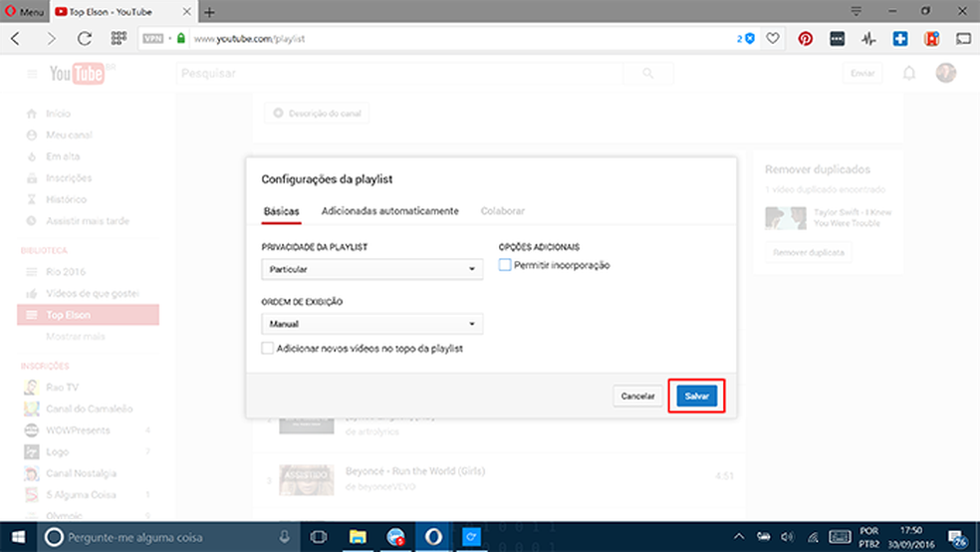980x552 pixels.
Task: Click the orange bookmark extension icon
Action: point(932,39)
